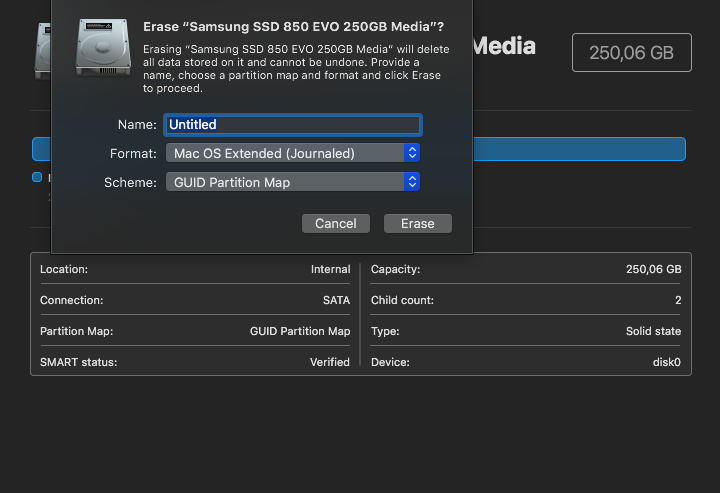Select the blue partition usage bar

tap(579, 149)
